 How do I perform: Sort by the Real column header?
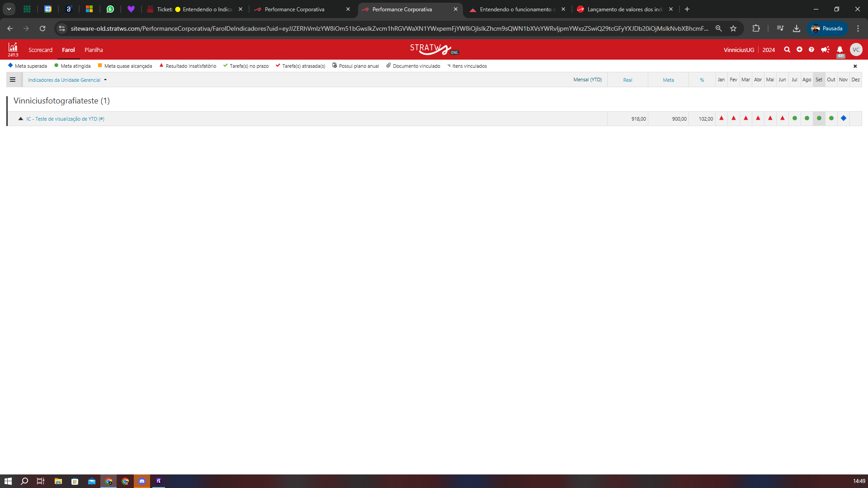click(627, 80)
